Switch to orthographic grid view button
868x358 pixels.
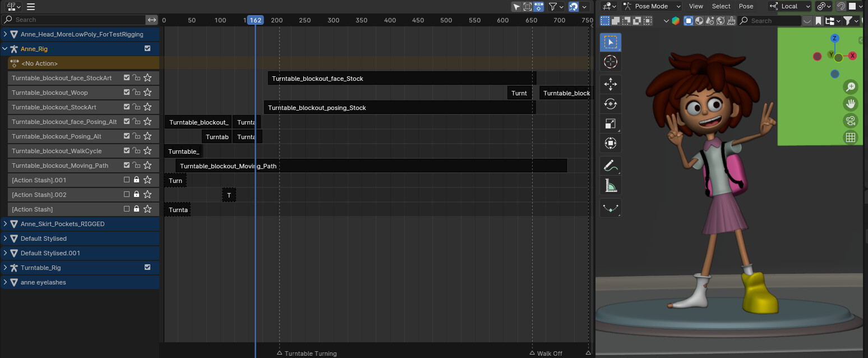point(851,137)
